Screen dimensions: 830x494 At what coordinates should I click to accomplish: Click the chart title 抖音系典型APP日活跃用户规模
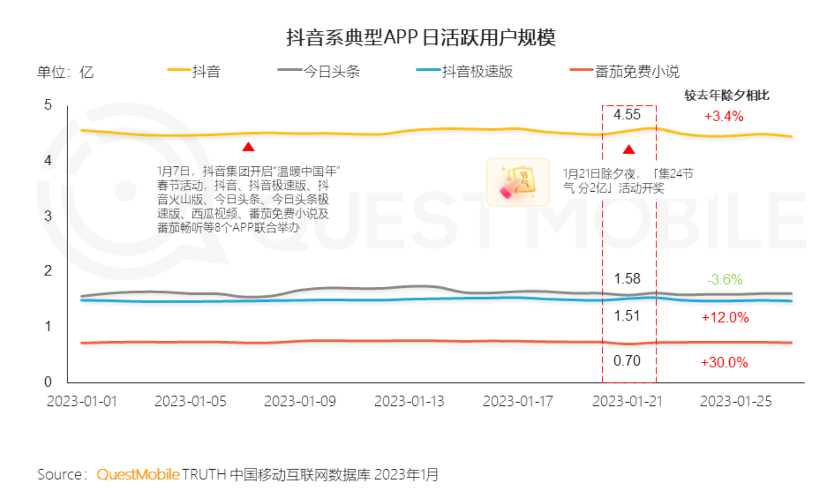pyautogui.click(x=414, y=38)
